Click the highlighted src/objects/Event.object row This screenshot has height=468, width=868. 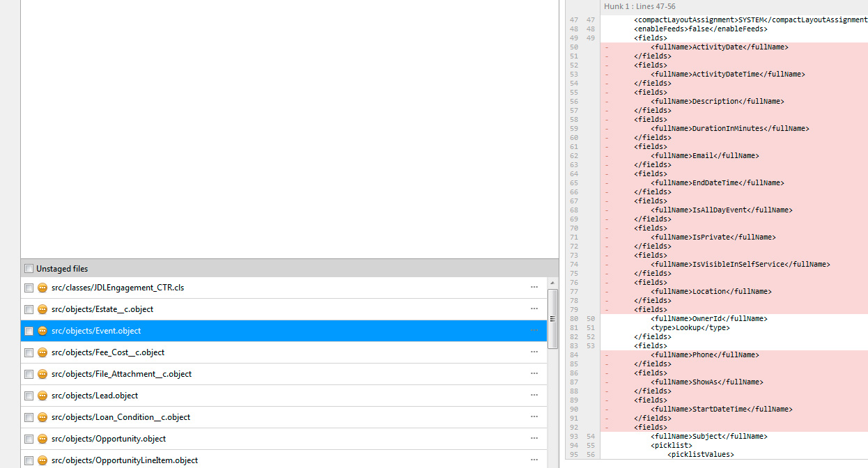pos(284,331)
